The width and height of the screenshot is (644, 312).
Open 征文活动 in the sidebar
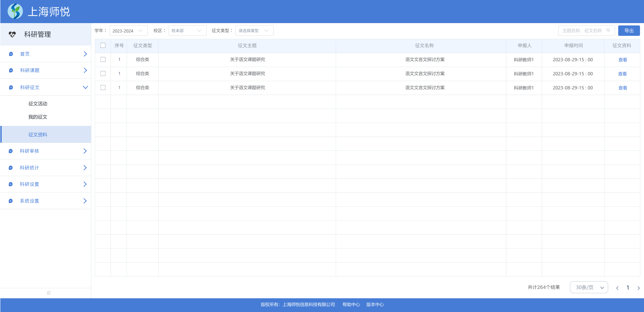click(38, 104)
